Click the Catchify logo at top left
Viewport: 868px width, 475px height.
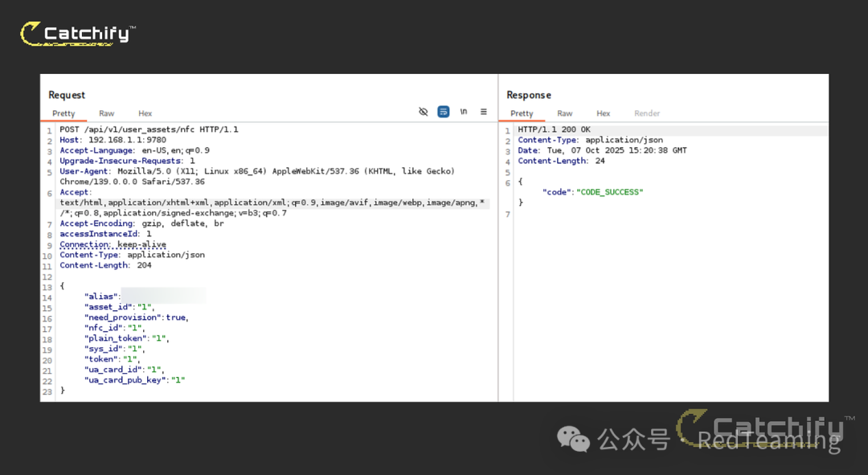[x=78, y=34]
